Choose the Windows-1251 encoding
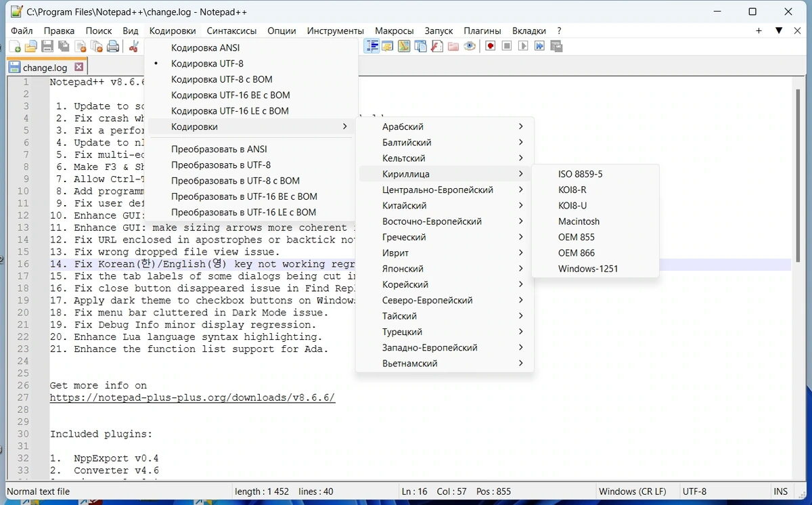This screenshot has height=505, width=812. (595, 269)
